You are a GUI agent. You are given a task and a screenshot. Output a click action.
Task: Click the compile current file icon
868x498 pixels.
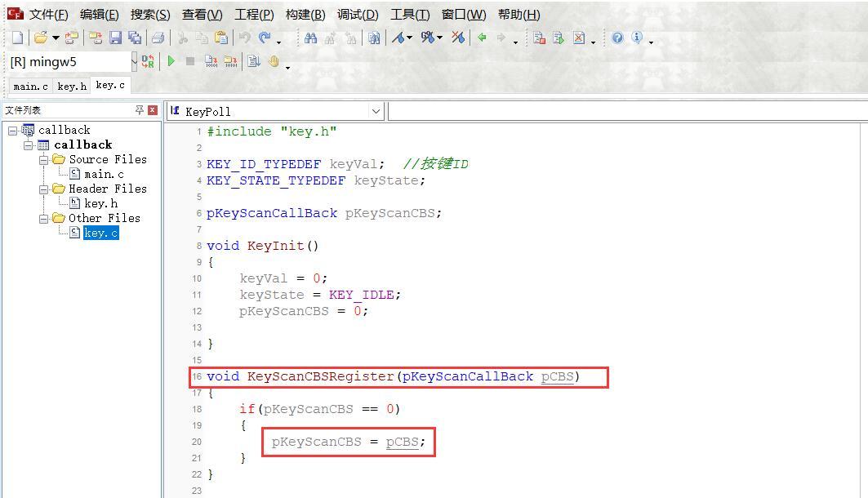(x=211, y=61)
